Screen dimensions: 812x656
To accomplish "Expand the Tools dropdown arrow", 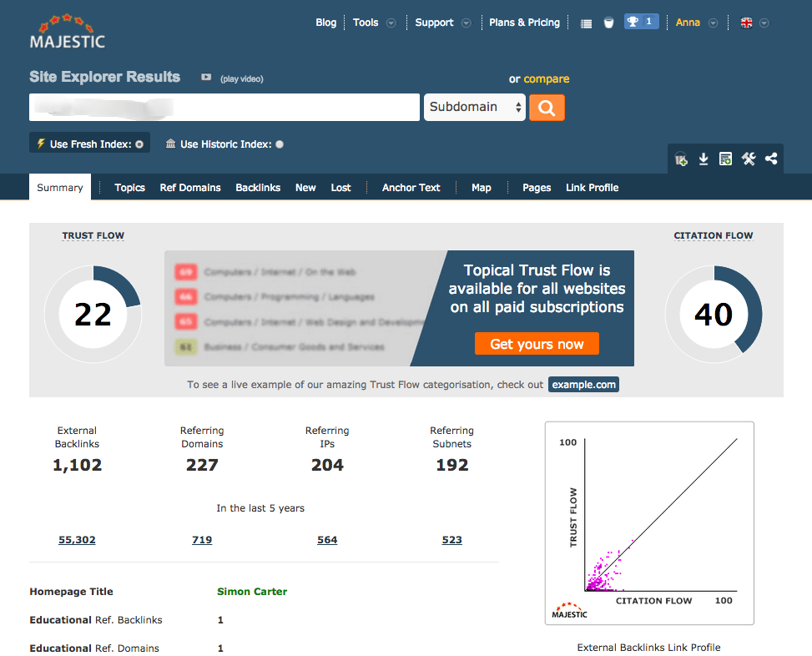I will tap(391, 23).
